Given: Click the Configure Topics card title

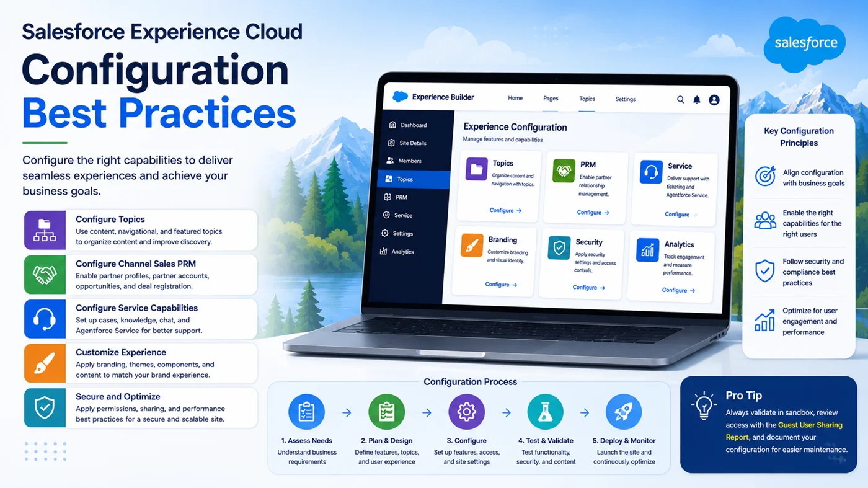Looking at the screenshot, I should tap(110, 219).
